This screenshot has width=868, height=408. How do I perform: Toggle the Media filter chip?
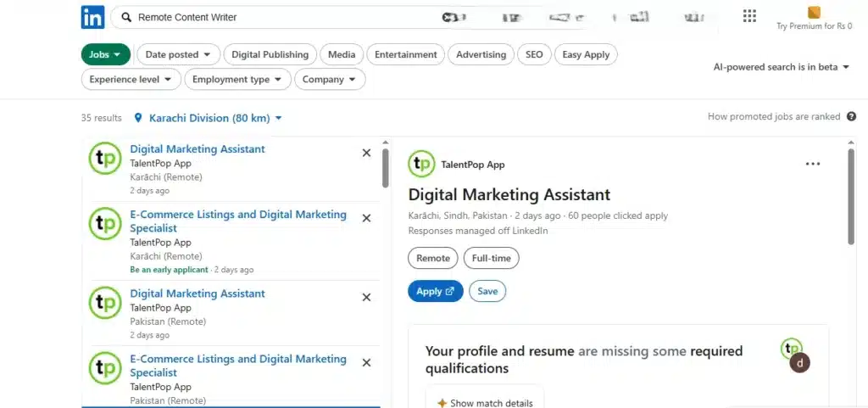pyautogui.click(x=342, y=54)
